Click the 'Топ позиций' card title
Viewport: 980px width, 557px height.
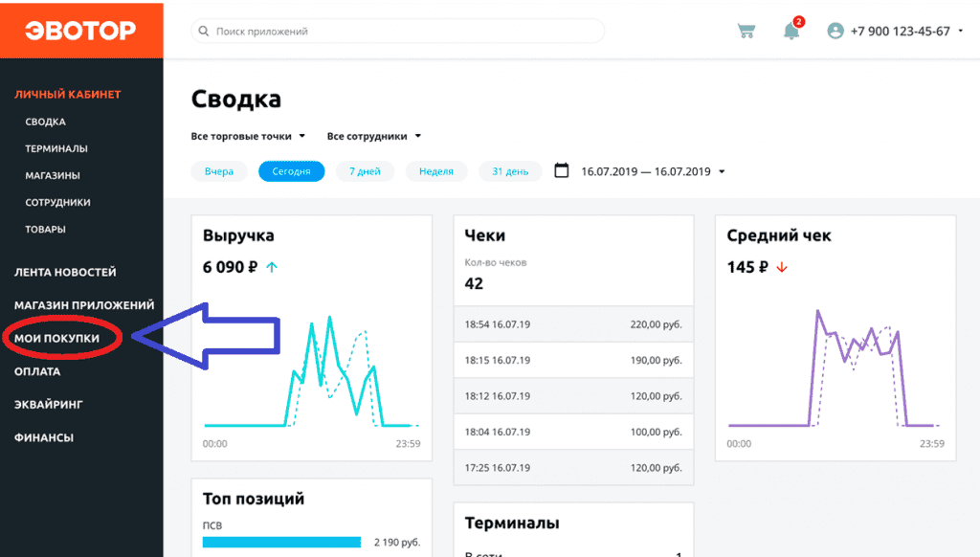click(x=253, y=499)
